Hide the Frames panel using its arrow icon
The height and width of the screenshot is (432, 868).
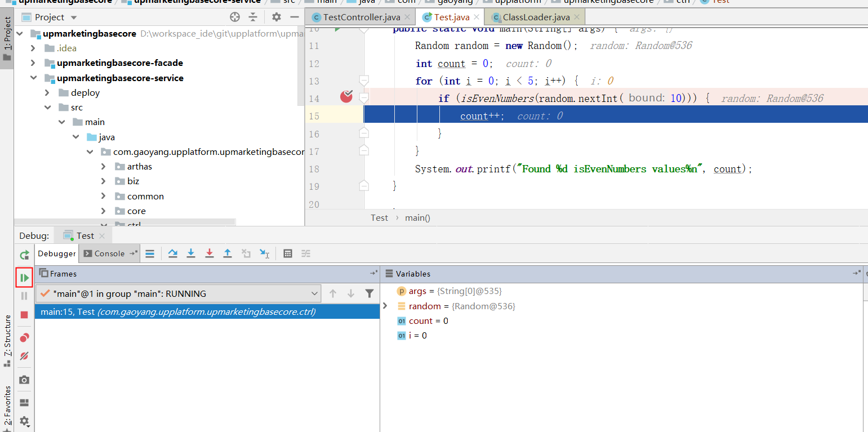373,273
